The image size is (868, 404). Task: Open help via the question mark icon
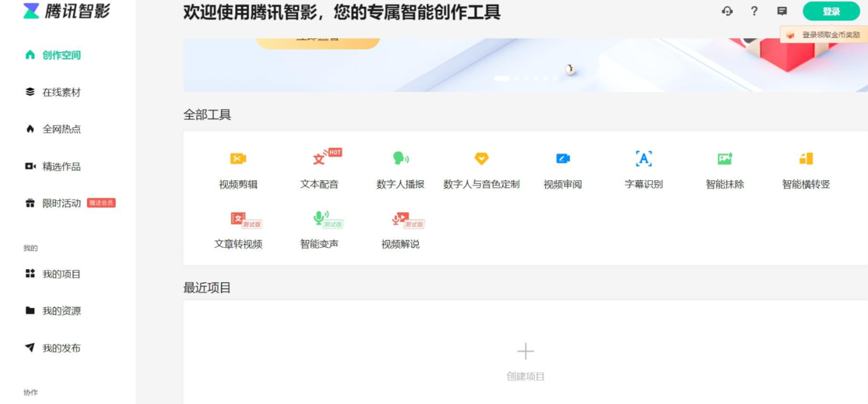point(754,11)
